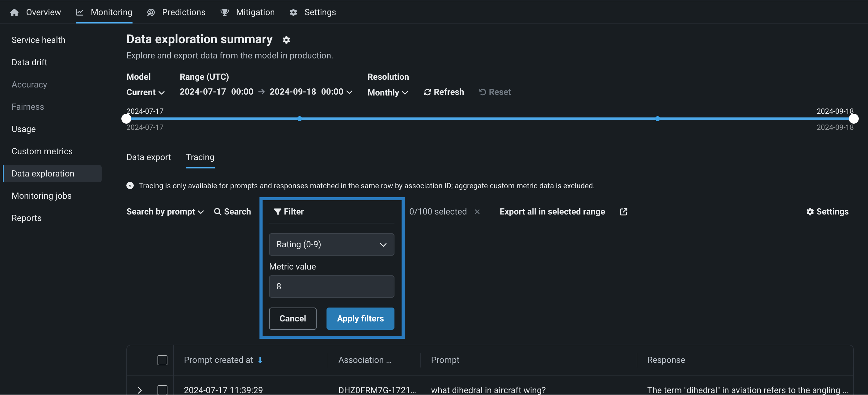Viewport: 868px width, 395px height.
Task: Click the Reset undo icon
Action: pos(482,92)
